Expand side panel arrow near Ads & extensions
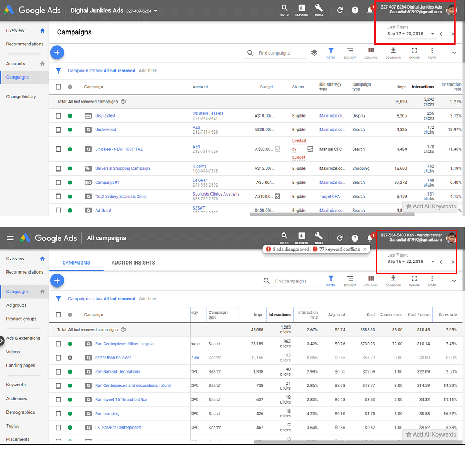This screenshot has width=476, height=450. (x=1, y=340)
